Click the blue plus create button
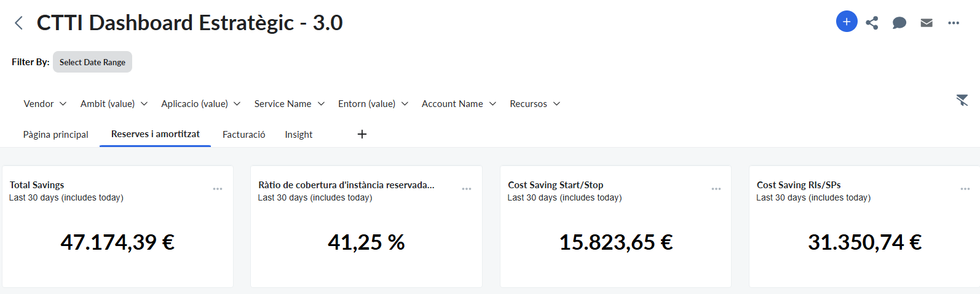The width and height of the screenshot is (980, 294). coord(847,22)
